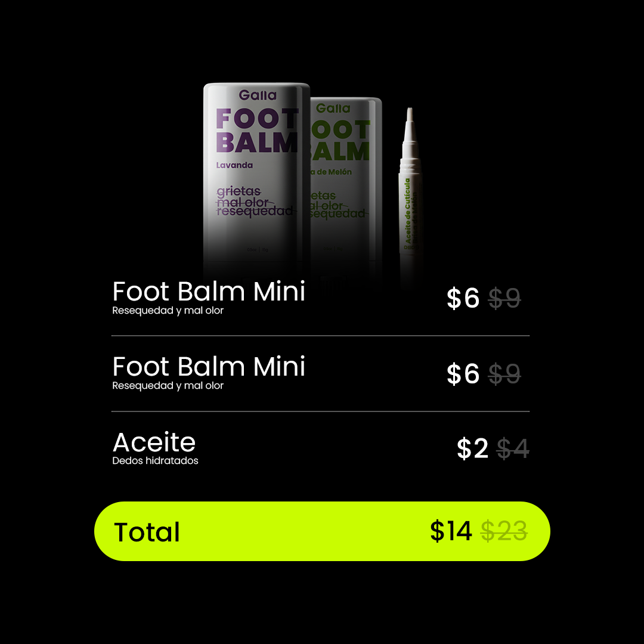Image resolution: width=644 pixels, height=644 pixels.
Task: Click the $14 total price
Action: tap(451, 531)
